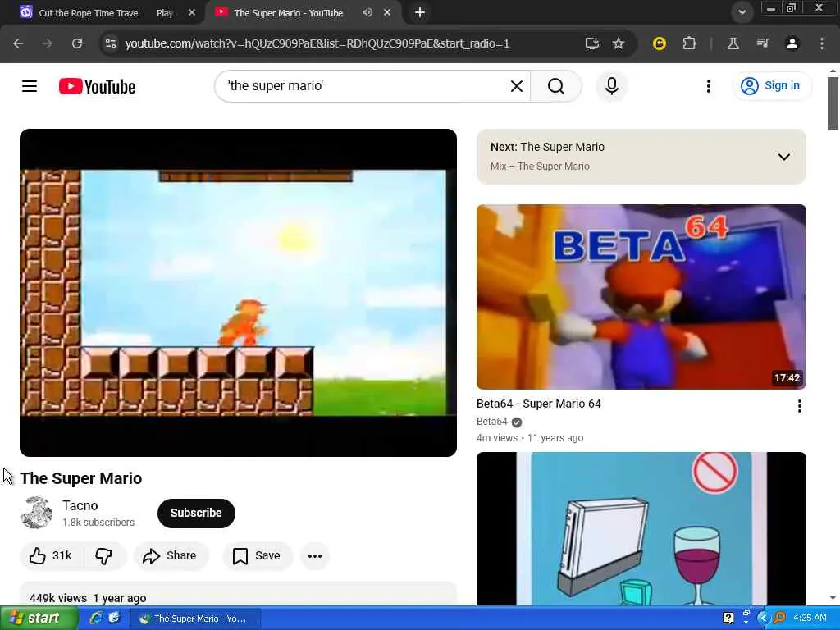Image resolution: width=840 pixels, height=630 pixels.
Task: Open the YouTube hamburger guide menu
Action: coord(30,86)
